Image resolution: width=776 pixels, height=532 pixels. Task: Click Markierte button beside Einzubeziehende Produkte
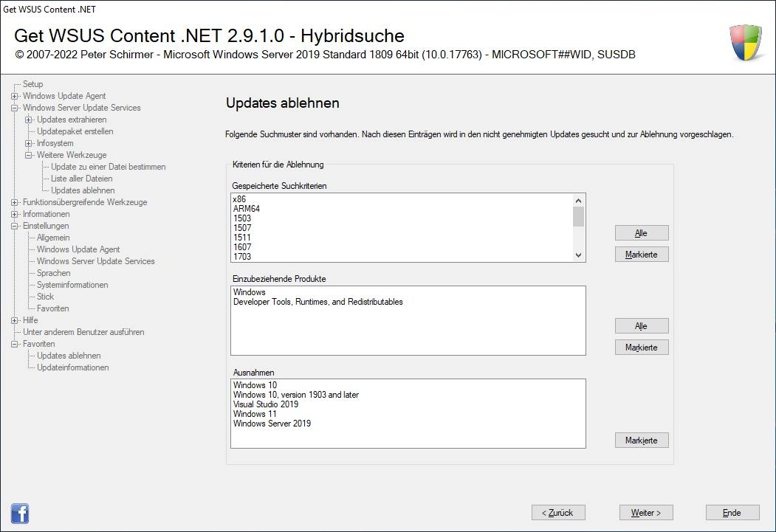[x=642, y=348]
